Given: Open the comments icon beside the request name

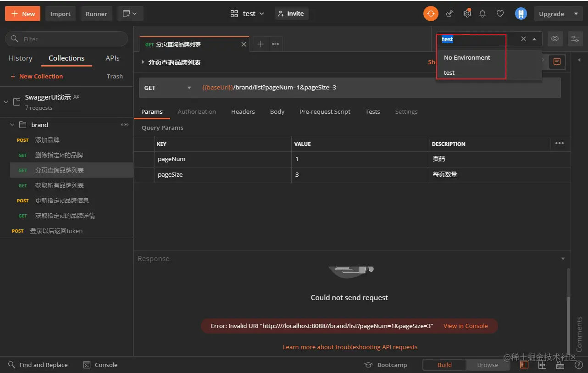Looking at the screenshot, I should tap(557, 62).
